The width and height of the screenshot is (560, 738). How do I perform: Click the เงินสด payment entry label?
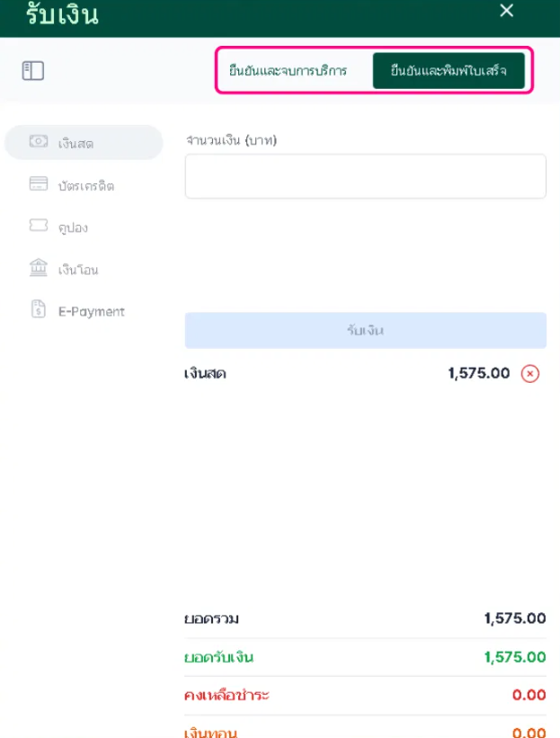click(205, 374)
